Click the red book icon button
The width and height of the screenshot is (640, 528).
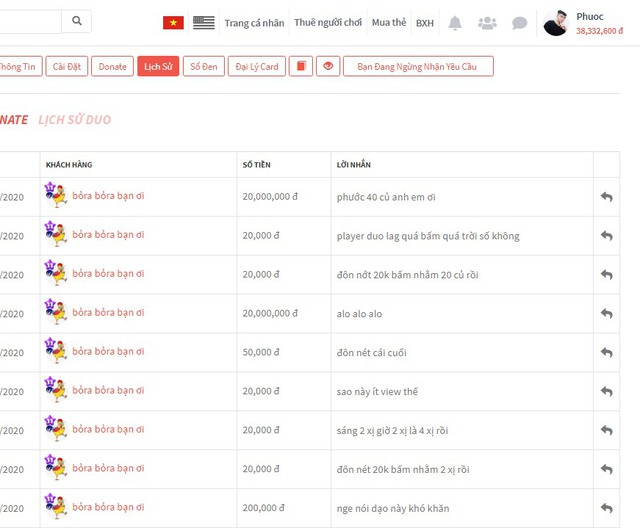(300, 67)
